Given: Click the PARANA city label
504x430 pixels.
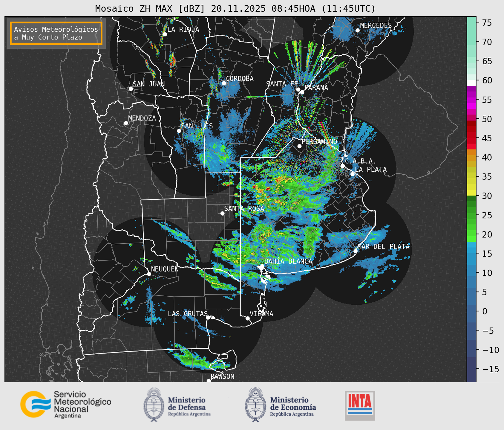Looking at the screenshot, I should tap(316, 88).
